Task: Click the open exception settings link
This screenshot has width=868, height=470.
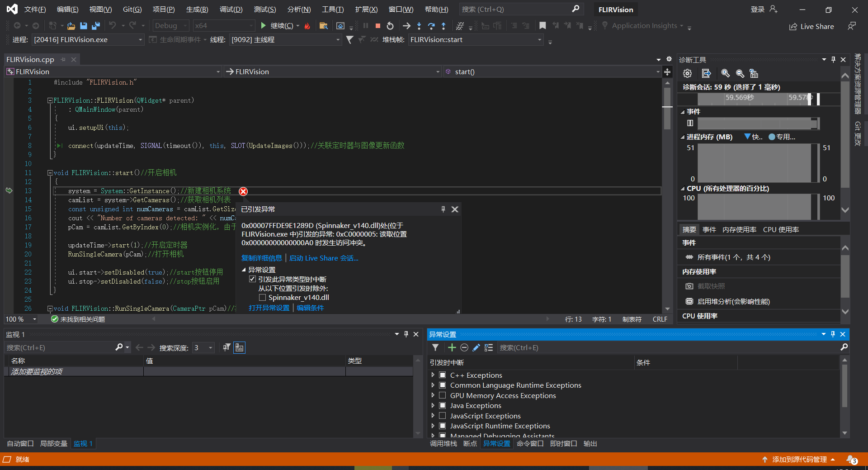Action: click(x=269, y=308)
